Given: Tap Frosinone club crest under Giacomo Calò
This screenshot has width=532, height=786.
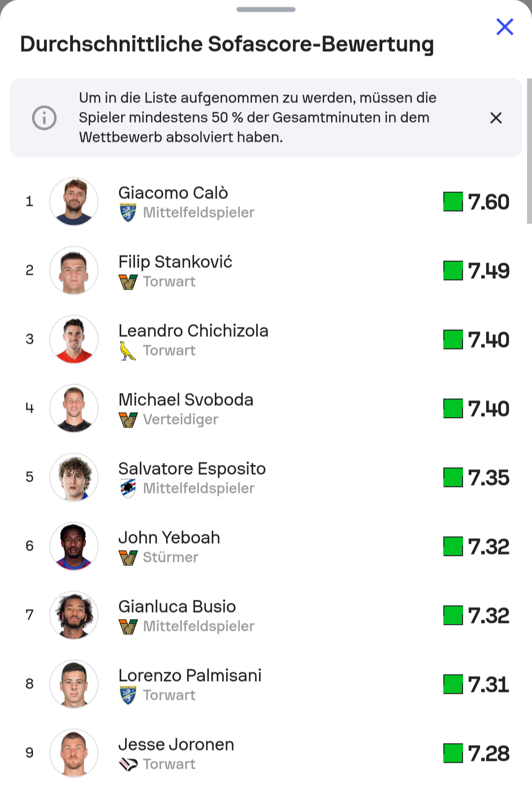Looking at the screenshot, I should point(128,213).
